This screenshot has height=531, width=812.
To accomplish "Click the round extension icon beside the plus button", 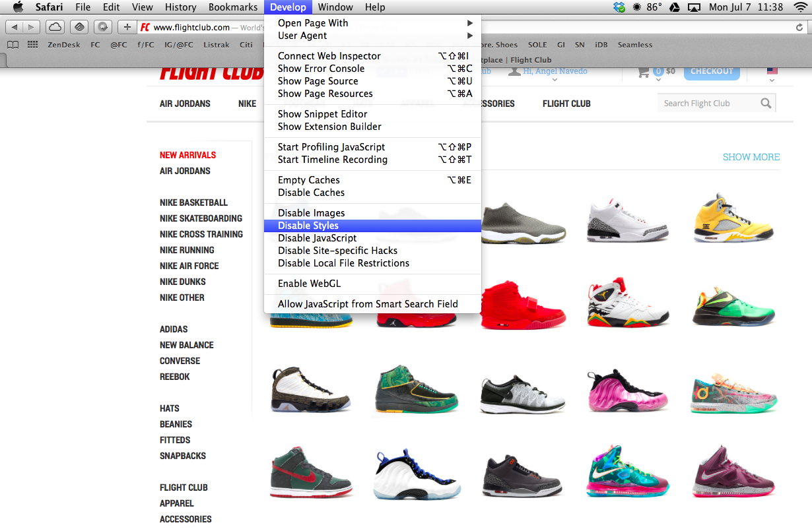I will [x=103, y=27].
